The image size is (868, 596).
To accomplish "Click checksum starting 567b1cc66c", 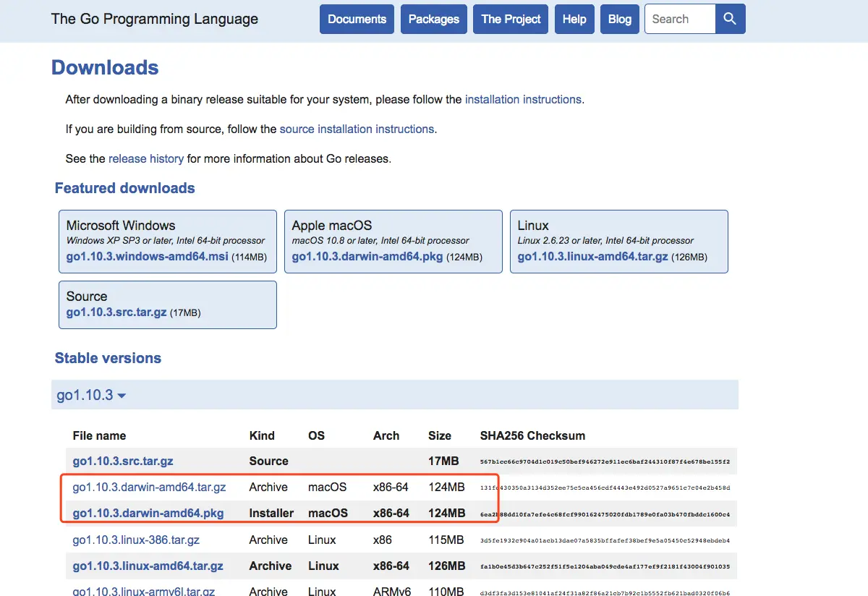I will pos(605,461).
